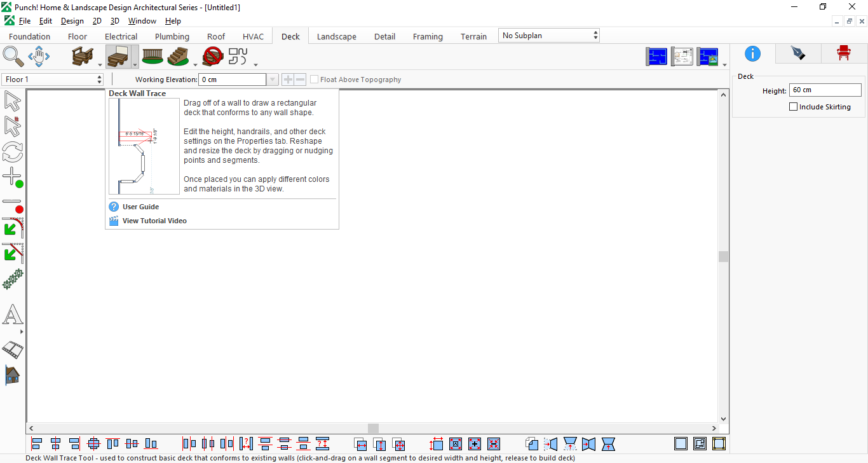Click the minus elevation decrement button

click(300, 79)
